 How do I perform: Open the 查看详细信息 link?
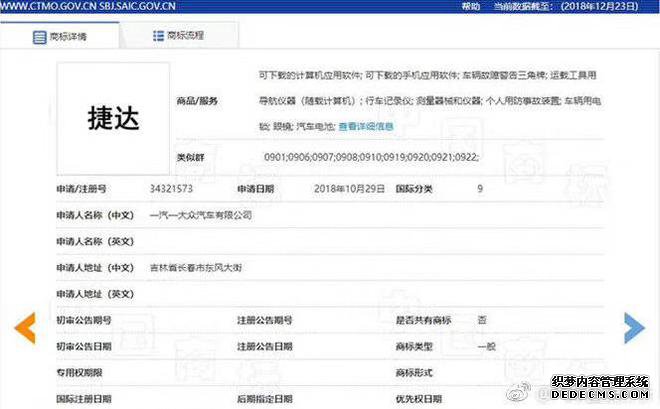pos(366,126)
